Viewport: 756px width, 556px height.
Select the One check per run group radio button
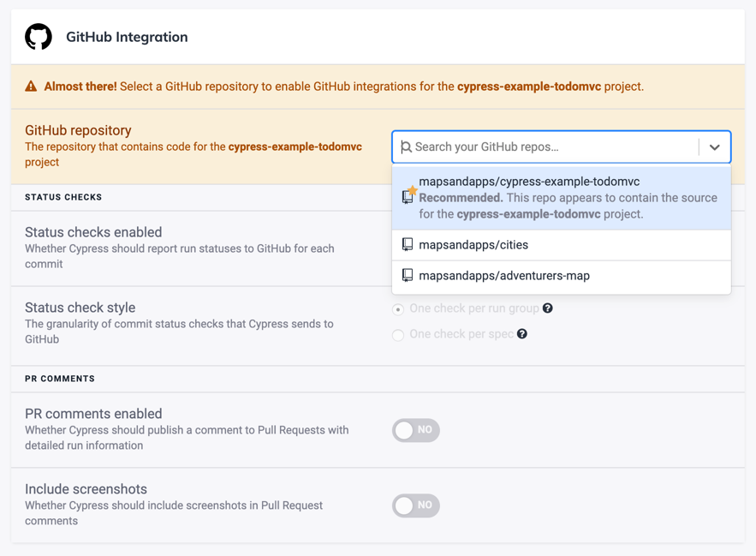397,309
